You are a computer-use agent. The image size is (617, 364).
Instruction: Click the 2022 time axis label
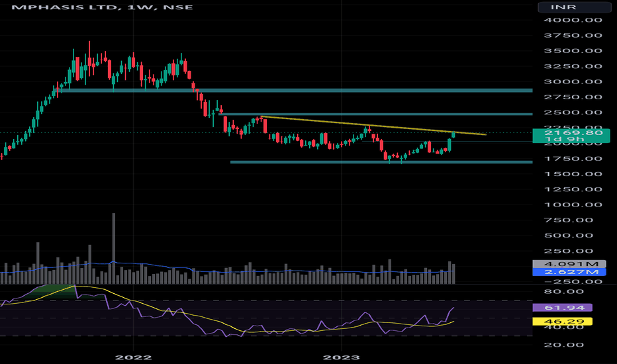(133, 357)
